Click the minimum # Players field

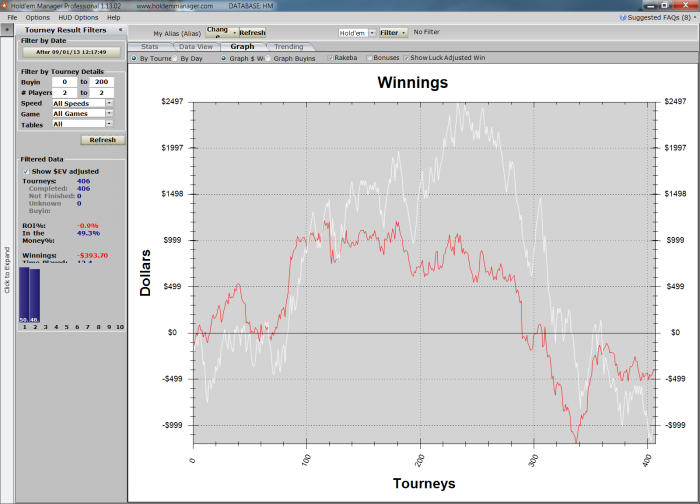[x=64, y=92]
